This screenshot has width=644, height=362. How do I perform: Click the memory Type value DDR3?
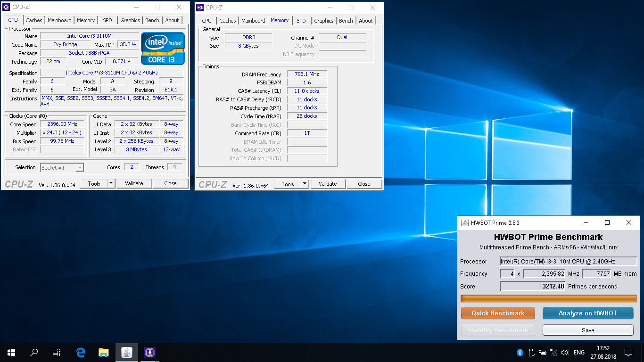pyautogui.click(x=248, y=37)
